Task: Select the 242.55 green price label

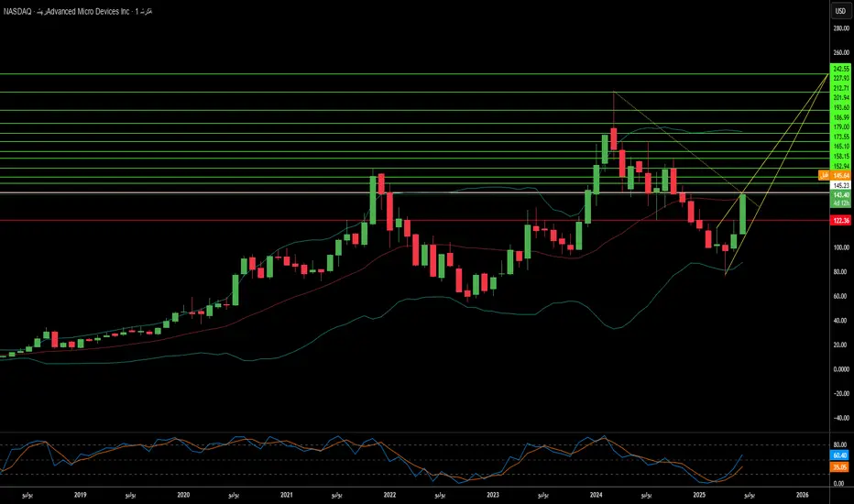Action: tap(841, 69)
